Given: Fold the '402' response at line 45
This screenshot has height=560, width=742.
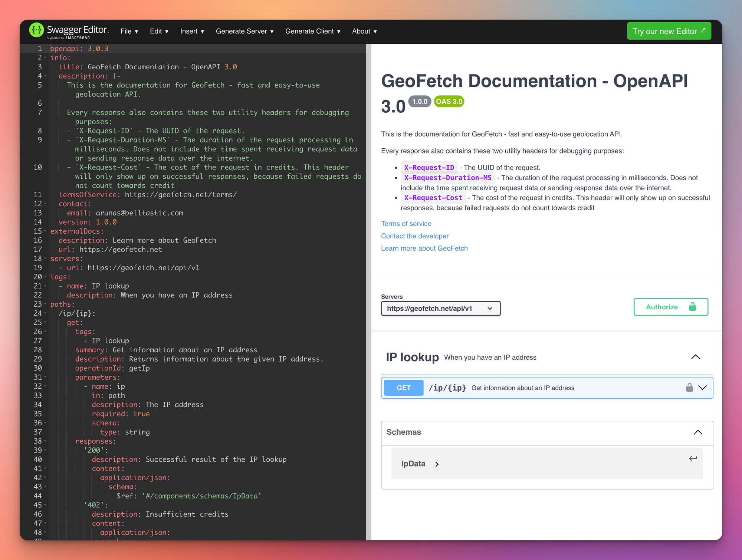Looking at the screenshot, I should [45, 505].
